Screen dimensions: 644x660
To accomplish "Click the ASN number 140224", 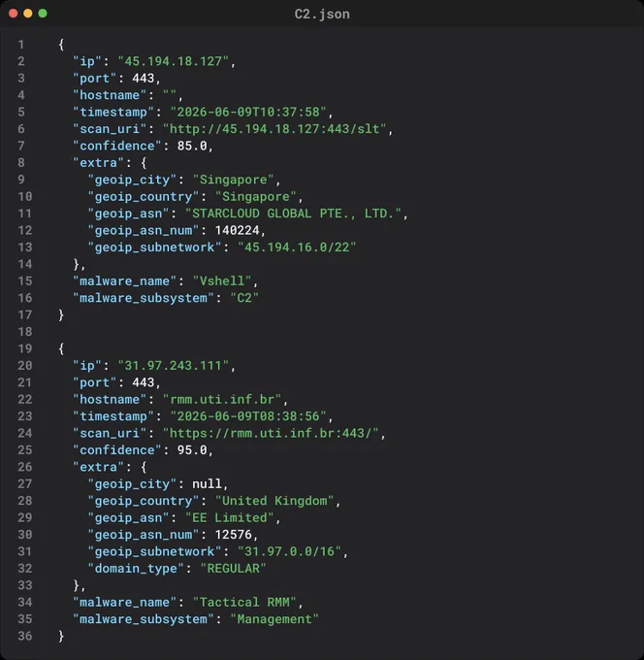I will point(238,230).
